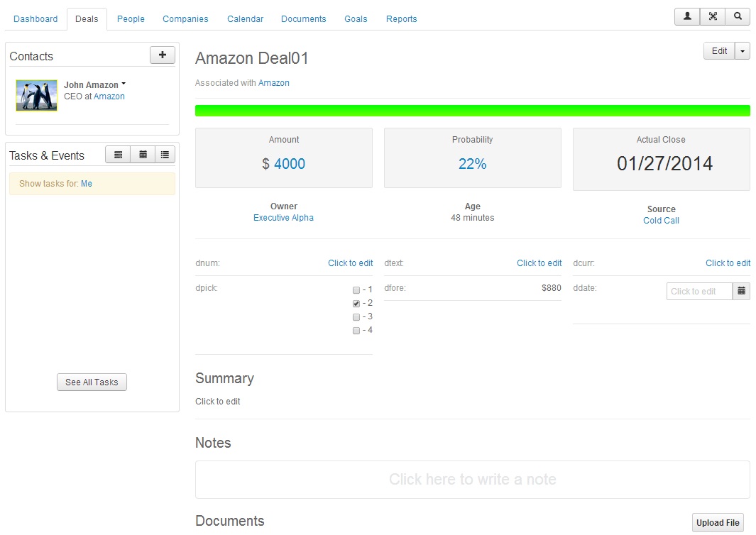Click John Amazon's penguin avatar
The width and height of the screenshot is (756, 535).
[x=37, y=95]
